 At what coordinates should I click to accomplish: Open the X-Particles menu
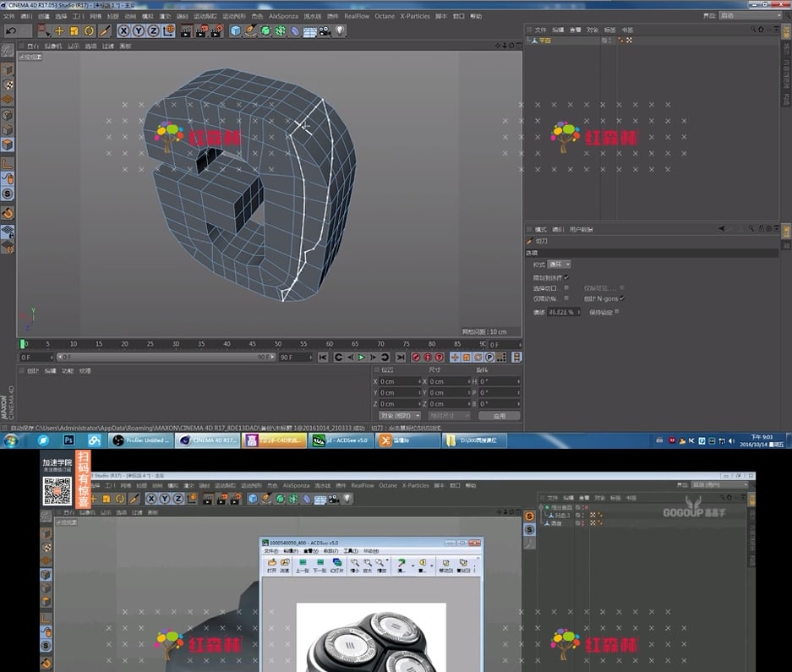pos(415,16)
